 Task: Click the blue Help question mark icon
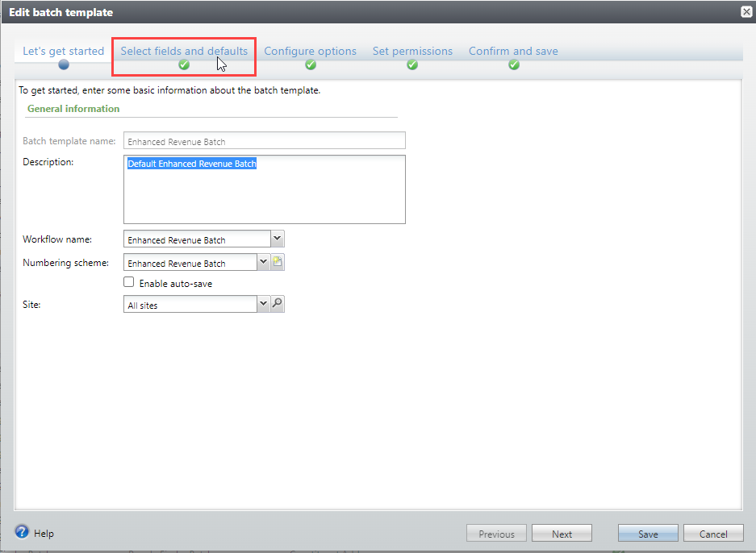22,532
